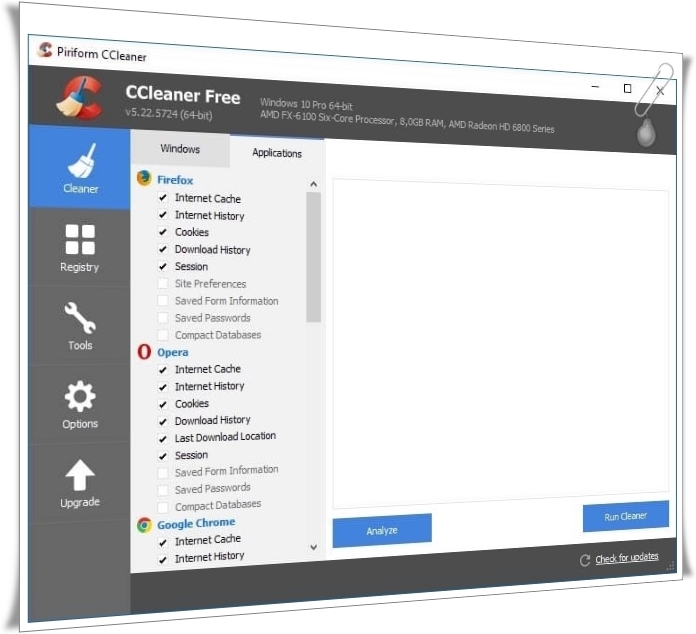
Task: Click the Upgrade arrow icon
Action: click(x=80, y=475)
